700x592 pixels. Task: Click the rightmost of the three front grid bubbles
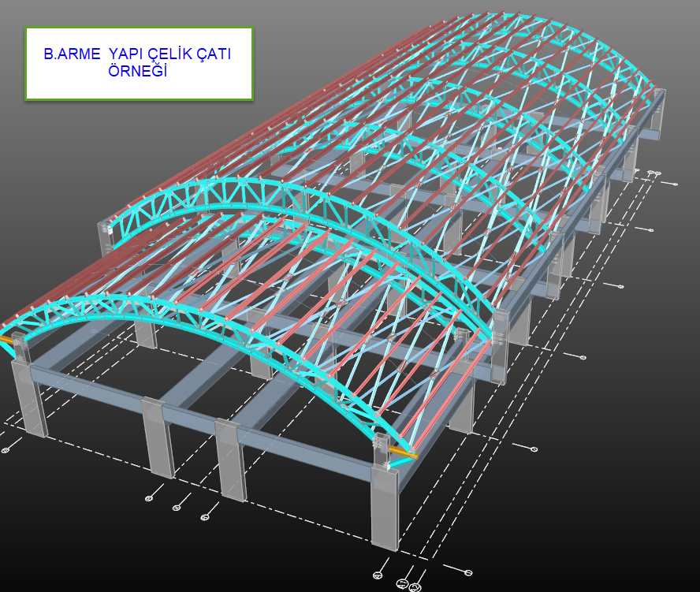point(205,517)
